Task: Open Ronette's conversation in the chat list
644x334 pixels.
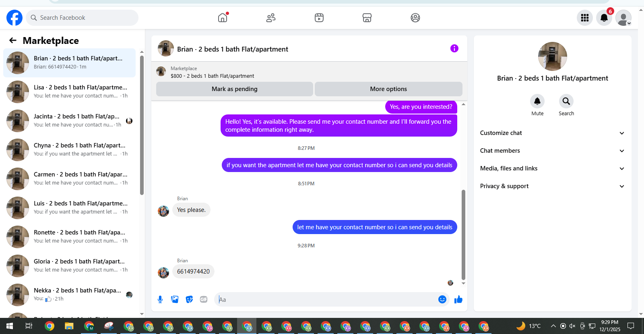Action: 69,237
